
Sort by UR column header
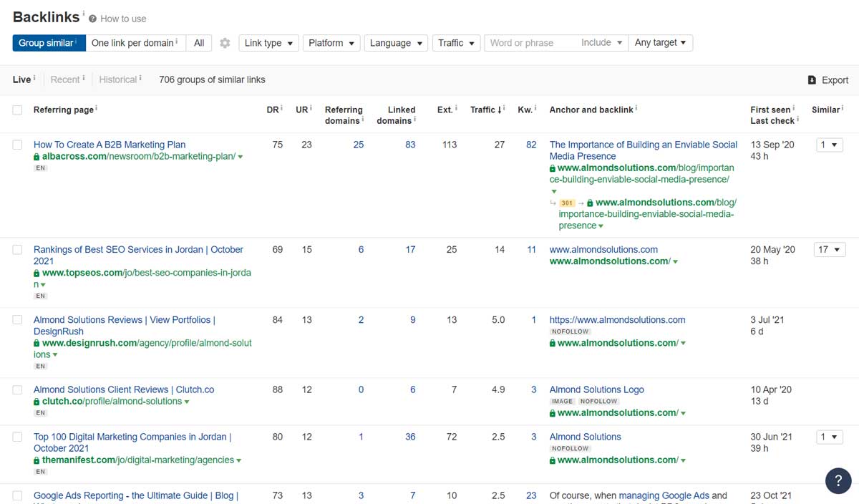point(301,110)
